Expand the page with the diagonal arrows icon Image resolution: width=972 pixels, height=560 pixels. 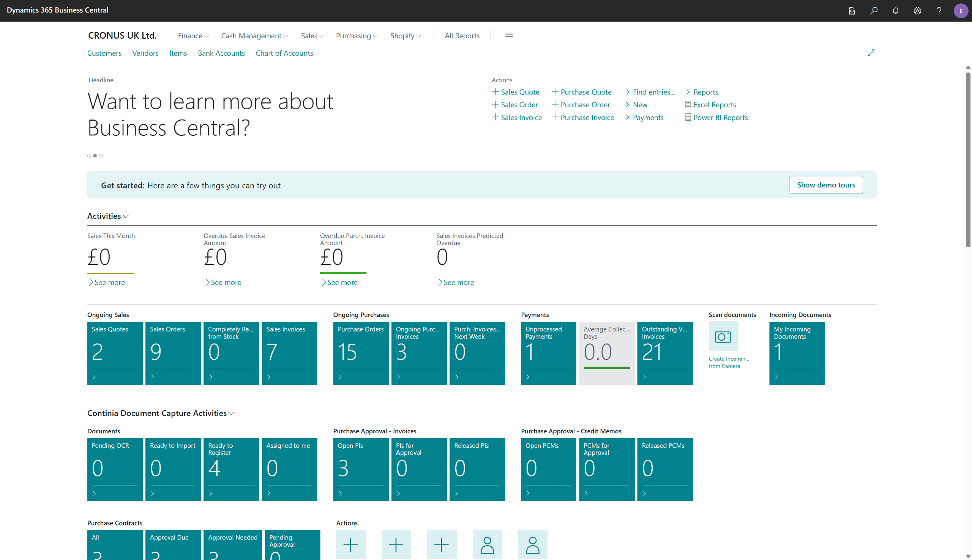pyautogui.click(x=871, y=53)
